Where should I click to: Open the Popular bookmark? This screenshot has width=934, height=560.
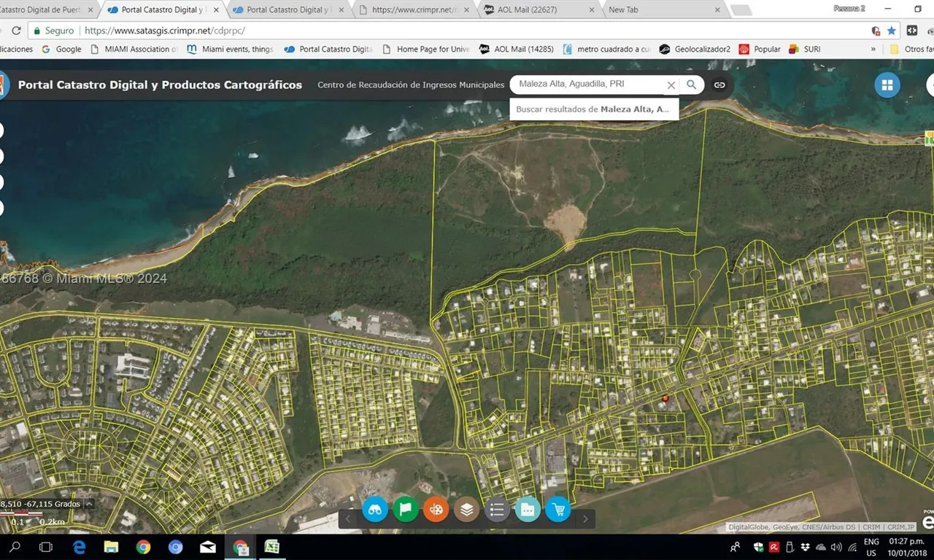760,49
